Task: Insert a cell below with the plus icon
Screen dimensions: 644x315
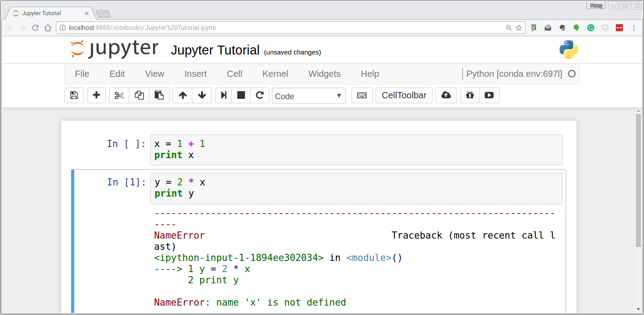Action: 96,95
